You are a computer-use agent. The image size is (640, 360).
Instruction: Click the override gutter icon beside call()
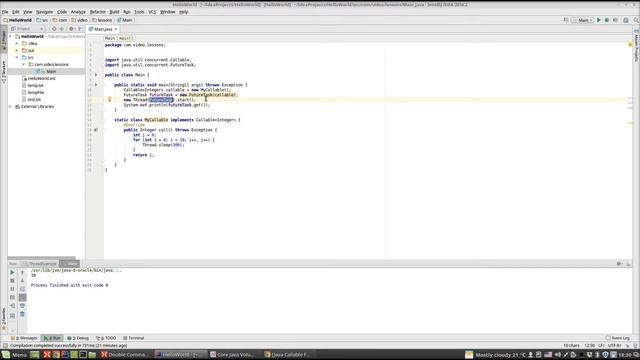96,130
